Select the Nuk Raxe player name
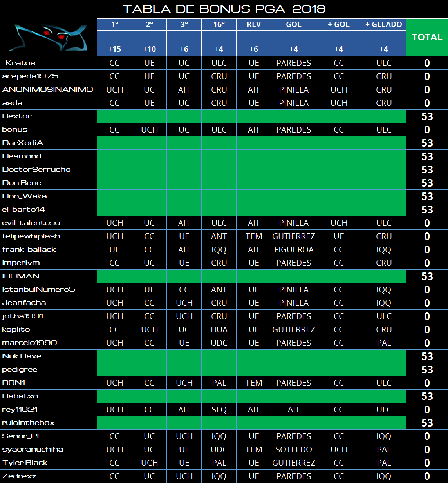Image resolution: width=448 pixels, height=483 pixels. coord(22,356)
